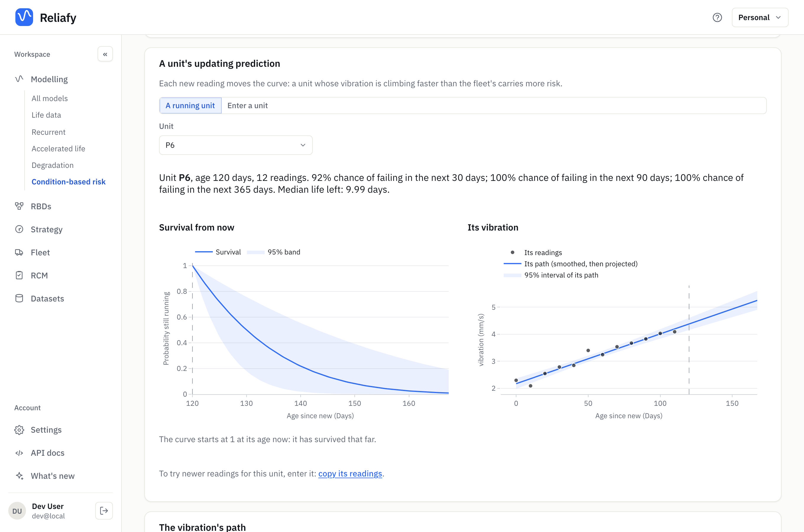Open Degradation in Modelling submenu
804x532 pixels.
pyautogui.click(x=53, y=165)
